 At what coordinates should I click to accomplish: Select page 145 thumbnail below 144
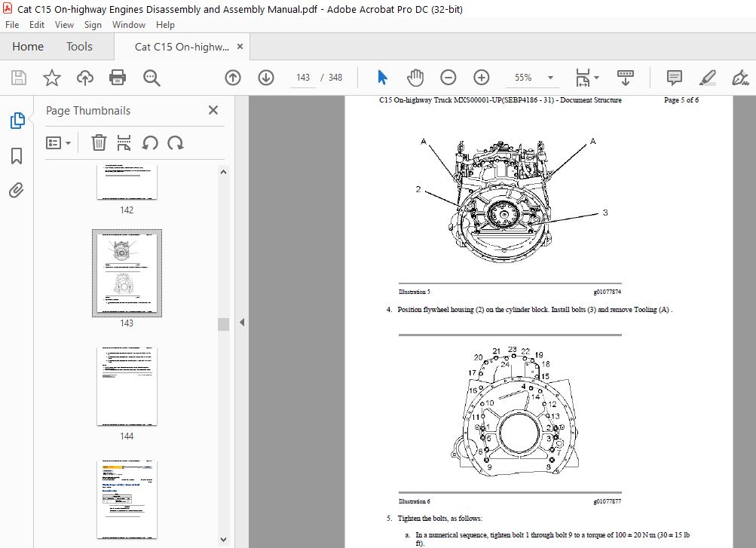click(x=127, y=499)
